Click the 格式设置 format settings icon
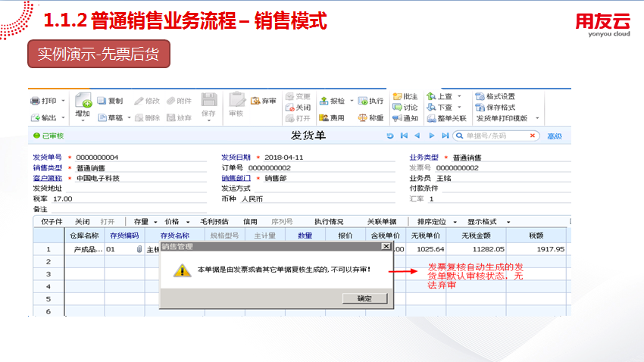The width and height of the screenshot is (644, 362). tap(480, 96)
